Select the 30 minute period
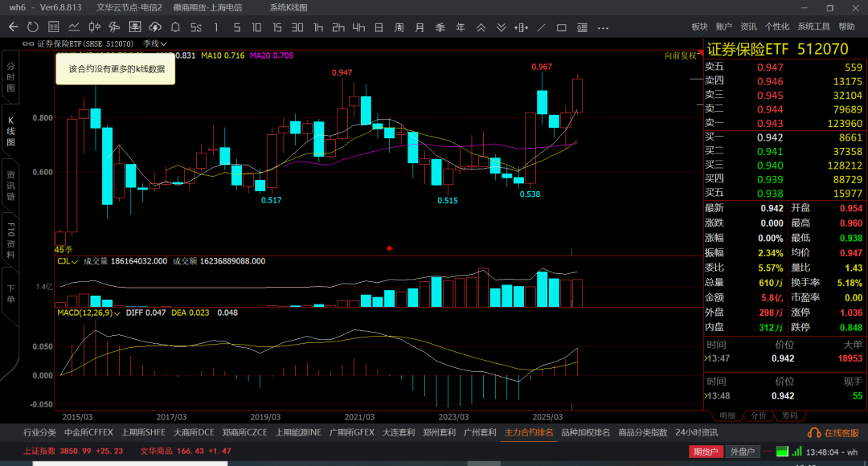The width and height of the screenshot is (868, 466). point(297,27)
